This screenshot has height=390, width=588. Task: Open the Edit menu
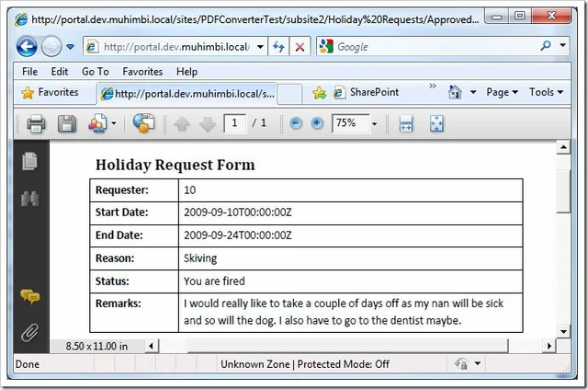59,72
